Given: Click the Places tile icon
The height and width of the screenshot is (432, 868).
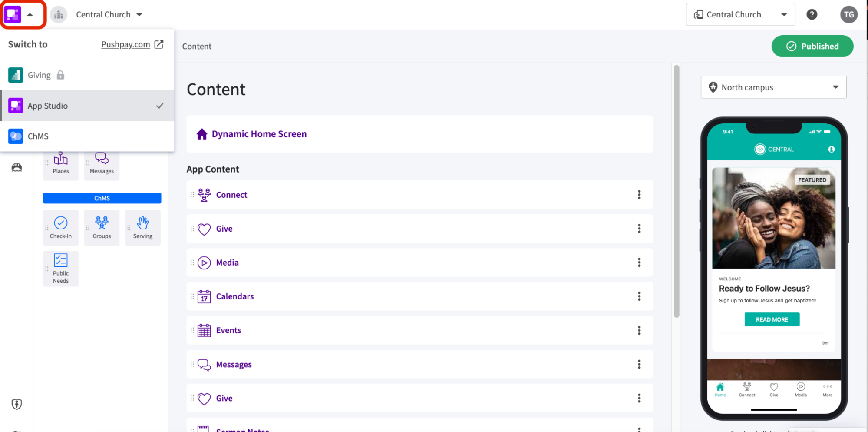Looking at the screenshot, I should pos(61,163).
